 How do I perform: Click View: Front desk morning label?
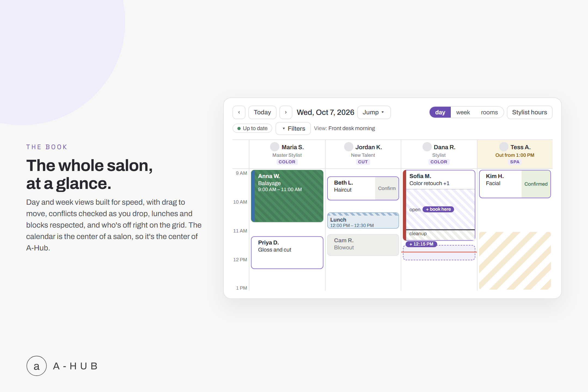click(344, 128)
